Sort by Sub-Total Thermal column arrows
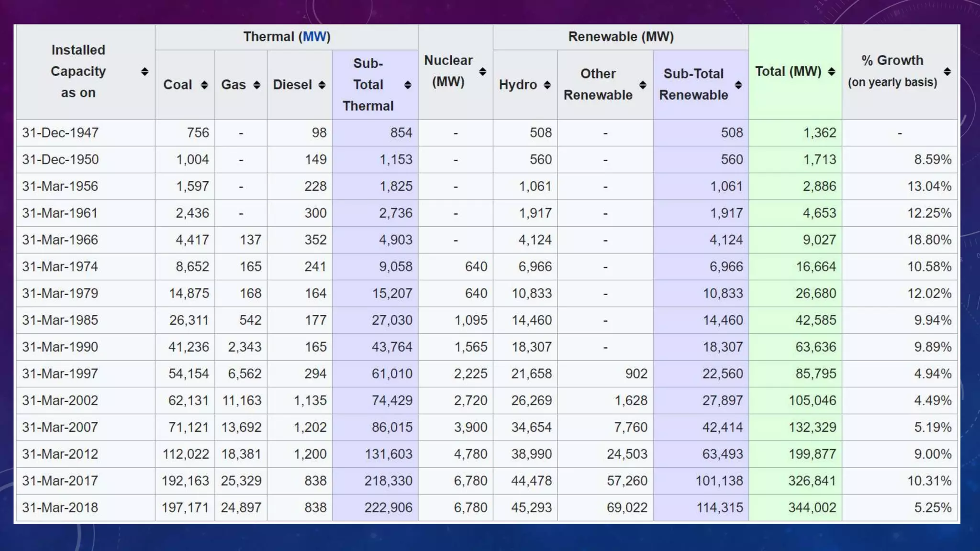980x551 pixels. [x=408, y=85]
